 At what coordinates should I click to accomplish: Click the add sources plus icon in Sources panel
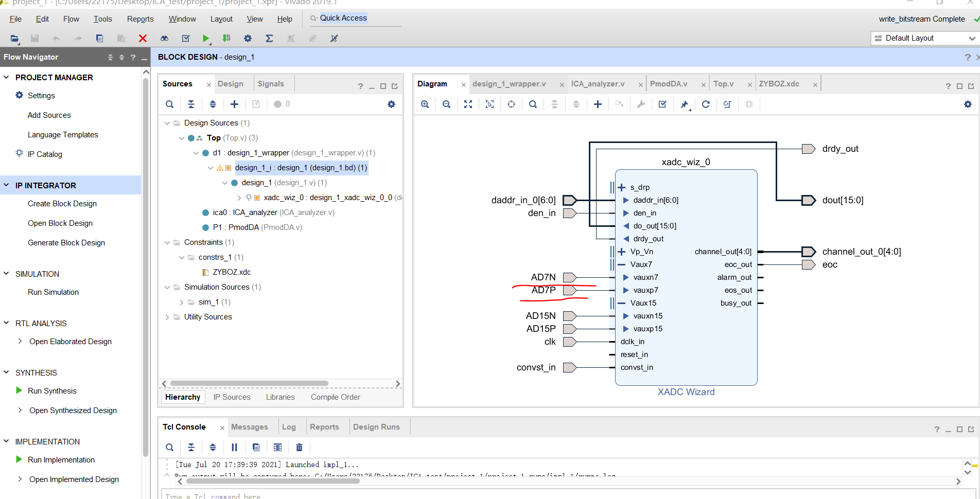click(x=234, y=104)
